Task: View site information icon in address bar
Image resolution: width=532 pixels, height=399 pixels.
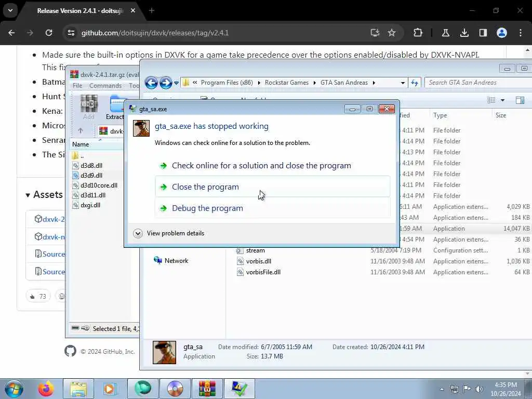Action: [x=71, y=33]
